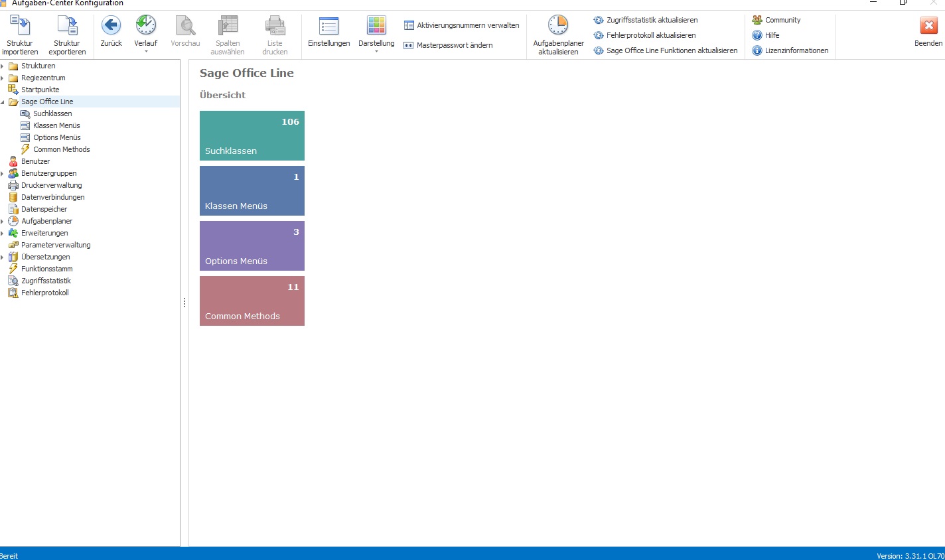Click Aktivierungsnummern verwalten in the toolbar
The width and height of the screenshot is (945, 560).
pos(462,25)
